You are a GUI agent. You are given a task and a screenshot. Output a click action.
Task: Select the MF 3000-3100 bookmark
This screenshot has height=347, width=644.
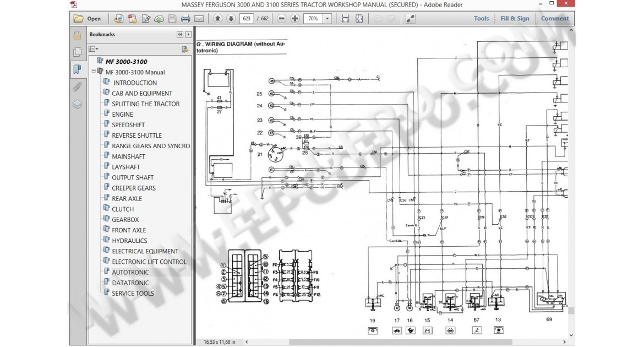(x=126, y=62)
